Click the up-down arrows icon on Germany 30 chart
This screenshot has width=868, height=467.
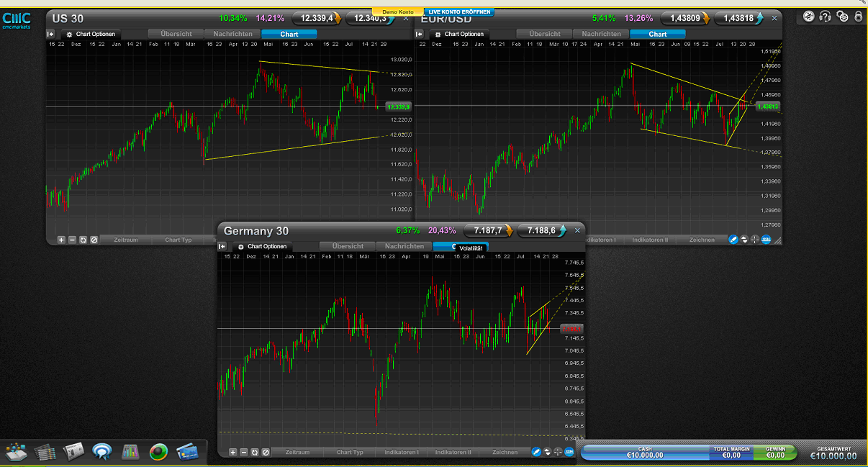548,452
